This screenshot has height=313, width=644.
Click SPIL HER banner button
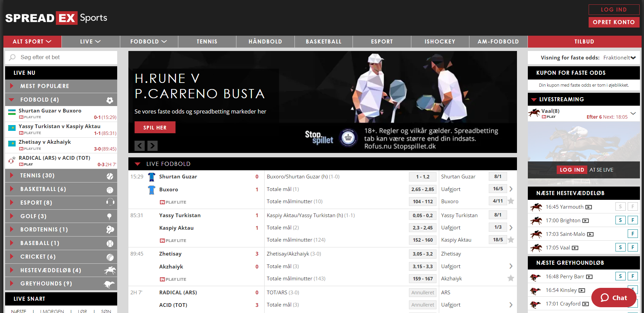[155, 127]
